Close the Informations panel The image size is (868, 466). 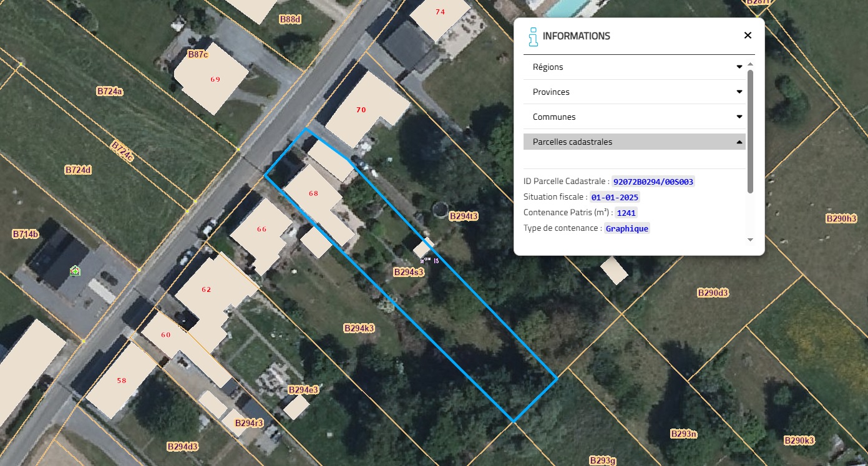(748, 36)
